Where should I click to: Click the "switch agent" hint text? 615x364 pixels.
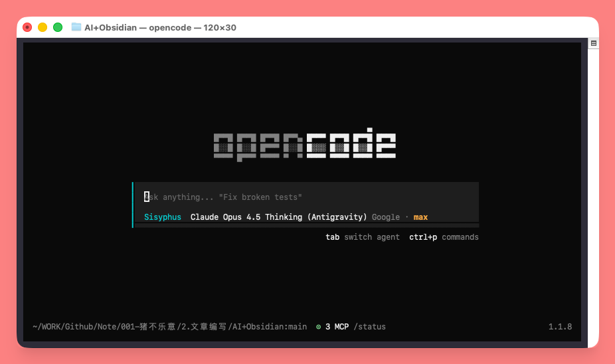click(372, 237)
